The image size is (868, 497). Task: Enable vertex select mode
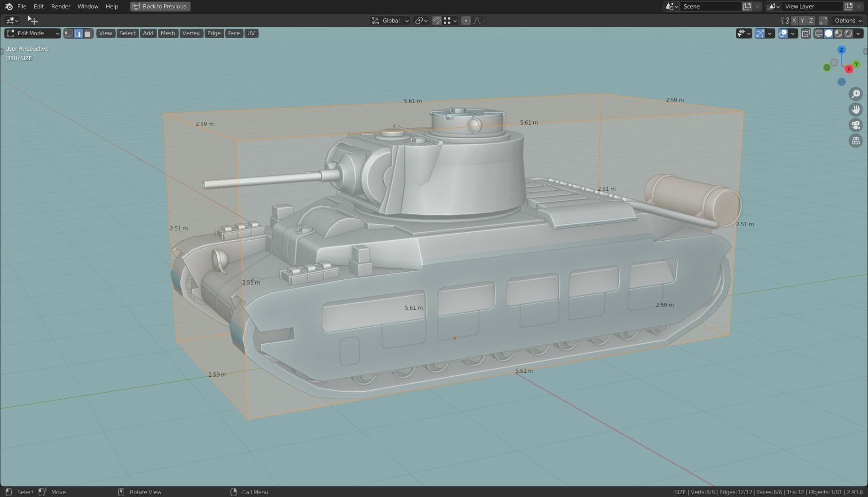click(x=69, y=33)
